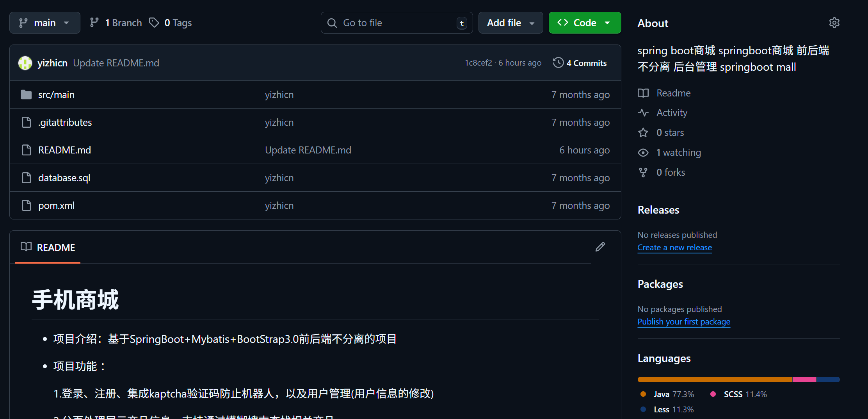Open the pom.xml file
868x419 pixels.
pyautogui.click(x=56, y=205)
